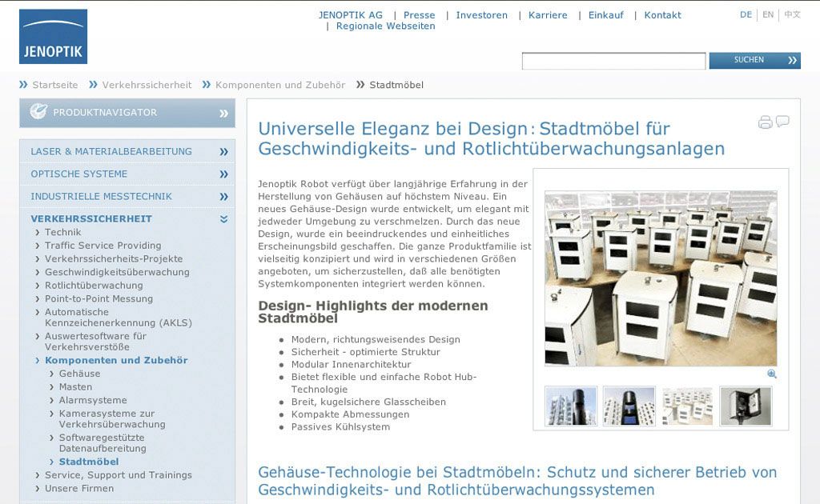Viewport: 820px width, 504px height.
Task: Open JENOPTIK AG top menu link
Action: click(351, 15)
